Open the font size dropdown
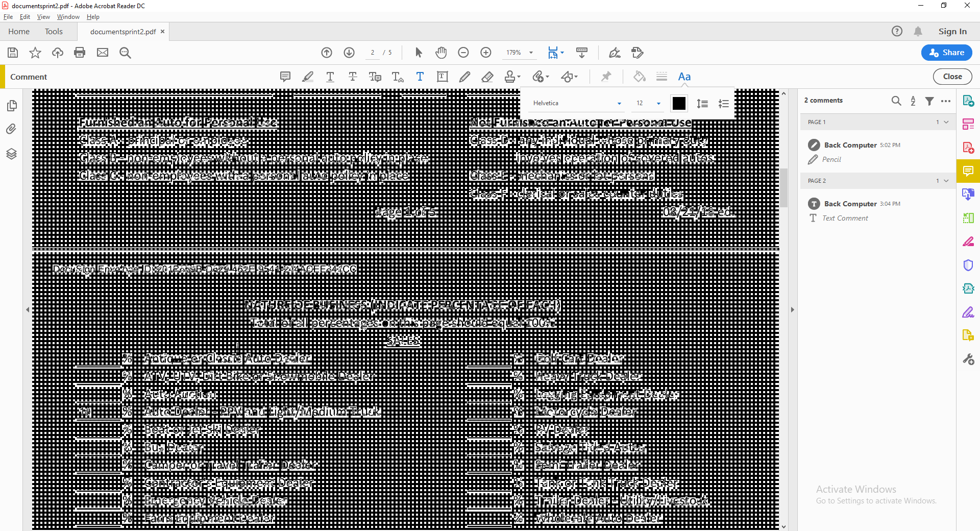980x531 pixels. click(647, 103)
